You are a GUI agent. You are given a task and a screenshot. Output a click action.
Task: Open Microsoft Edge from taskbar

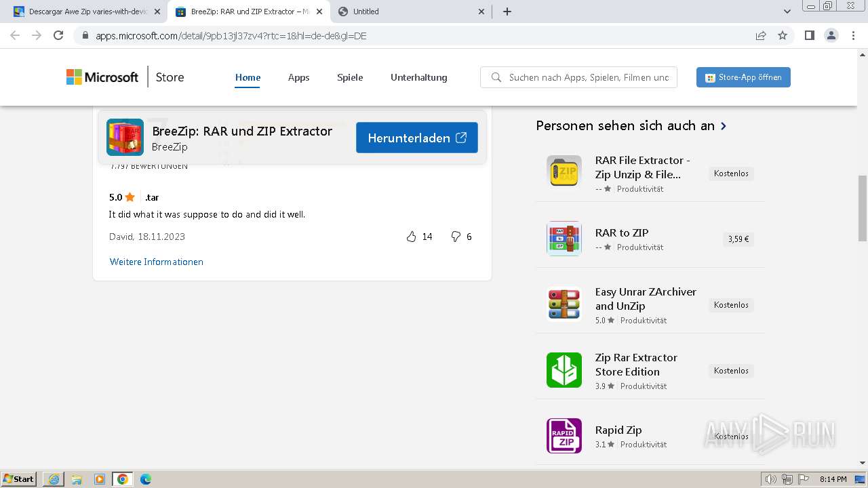click(146, 479)
